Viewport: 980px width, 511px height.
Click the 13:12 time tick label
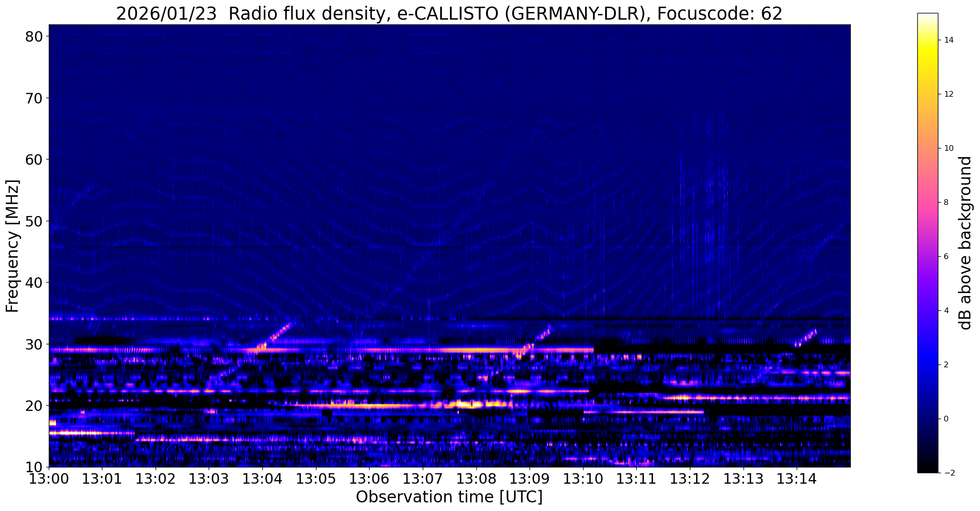coord(690,479)
